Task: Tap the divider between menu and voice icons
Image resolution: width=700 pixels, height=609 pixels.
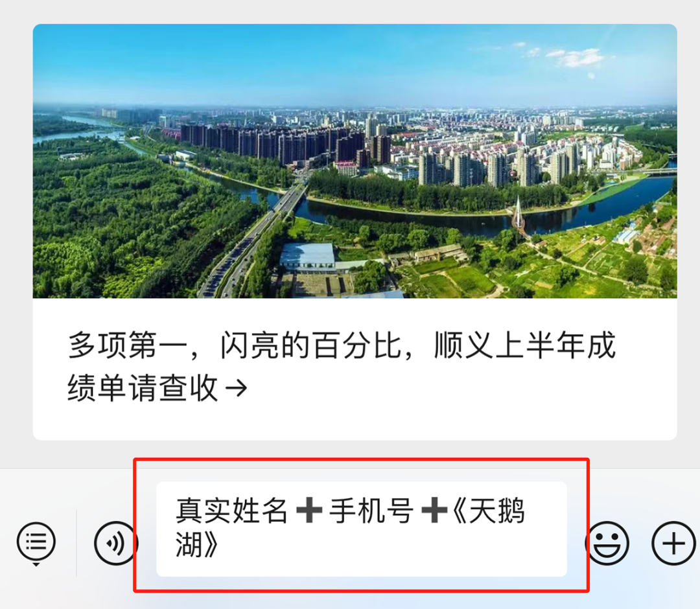Action: [x=76, y=543]
